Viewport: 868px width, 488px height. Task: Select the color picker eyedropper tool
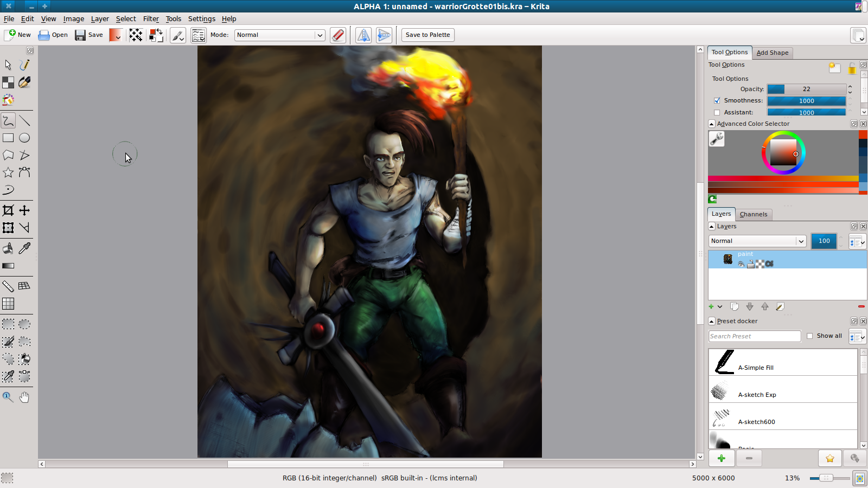click(24, 248)
